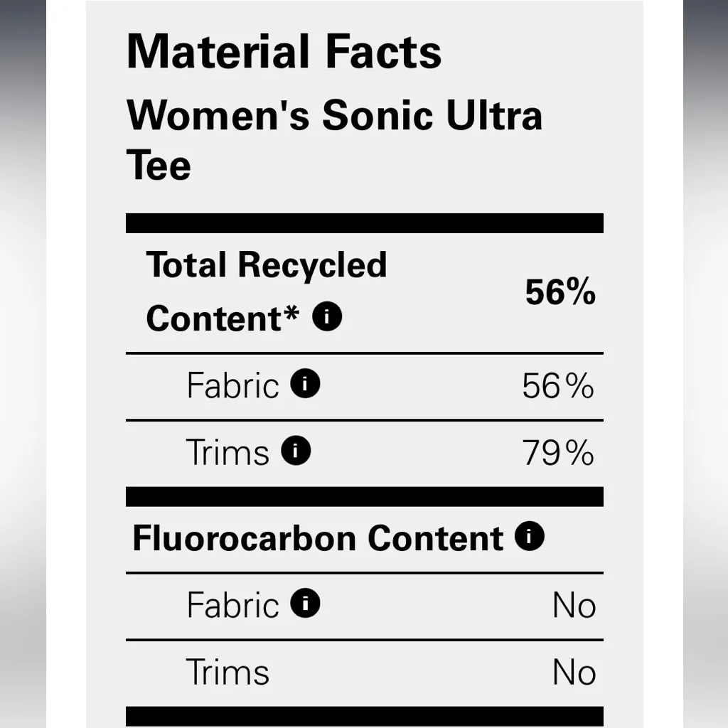Image resolution: width=728 pixels, height=728 pixels.
Task: Click the thick black divider below product title
Action: (x=364, y=223)
